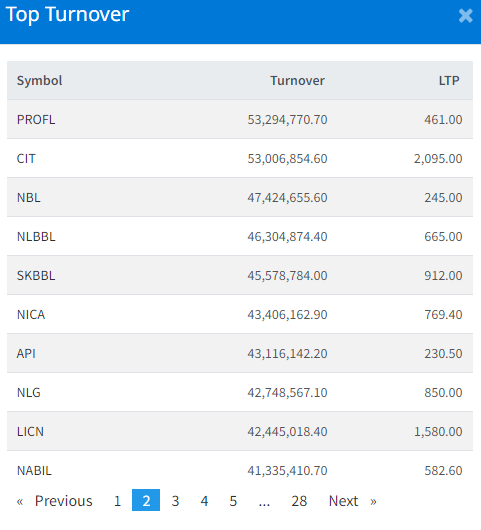
Task: Close the Top Turnover dialog
Action: 465,16
